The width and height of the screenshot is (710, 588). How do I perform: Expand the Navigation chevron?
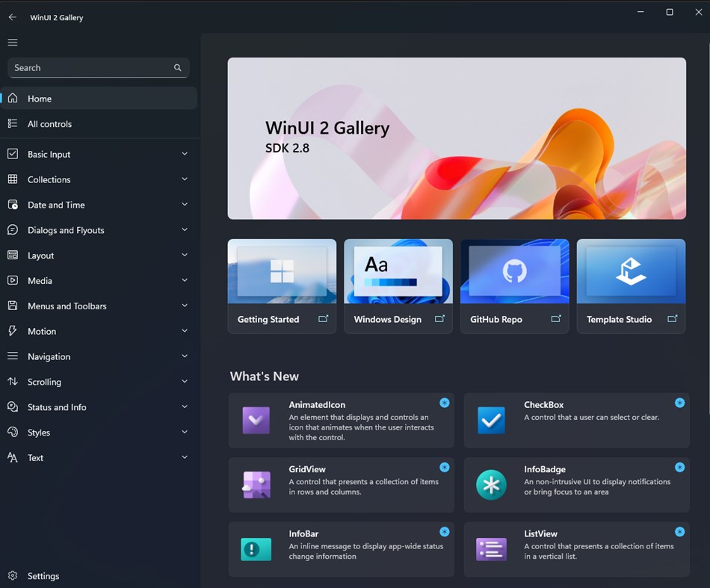(x=185, y=356)
